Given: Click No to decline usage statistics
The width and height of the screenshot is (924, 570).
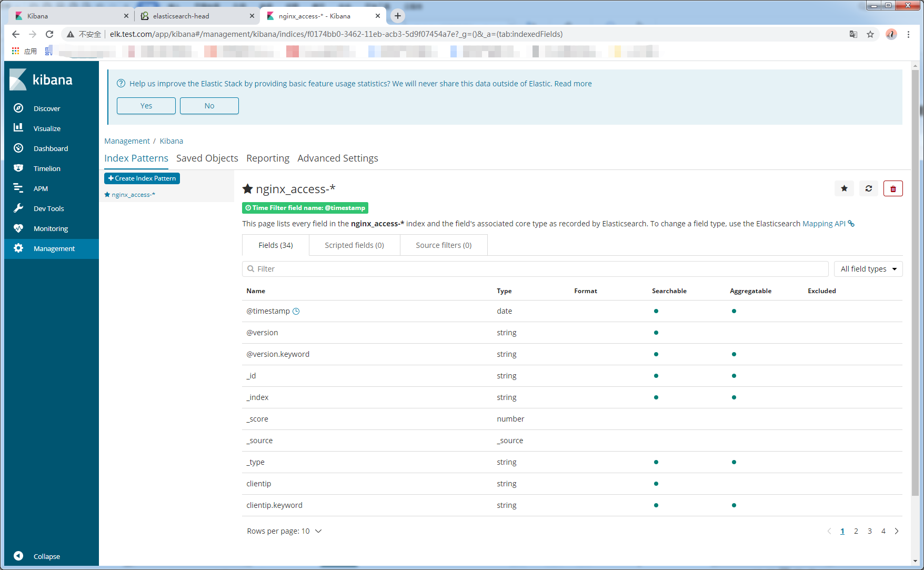Looking at the screenshot, I should pyautogui.click(x=209, y=106).
